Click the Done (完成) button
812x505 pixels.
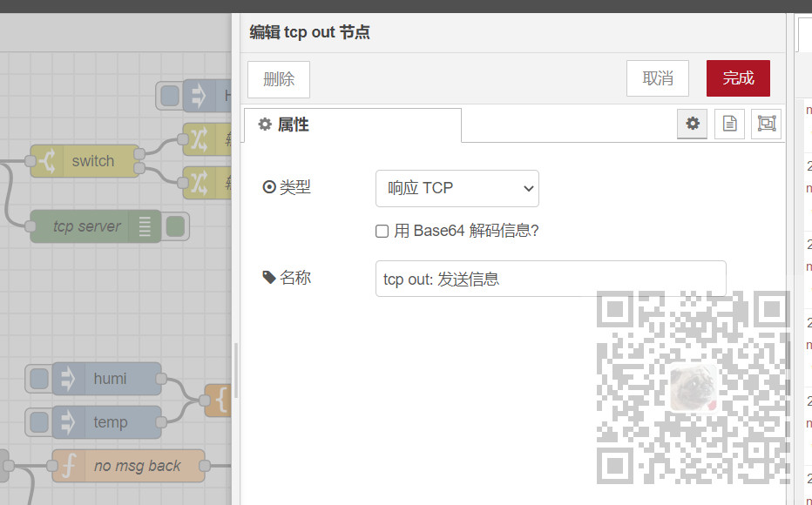pyautogui.click(x=738, y=78)
